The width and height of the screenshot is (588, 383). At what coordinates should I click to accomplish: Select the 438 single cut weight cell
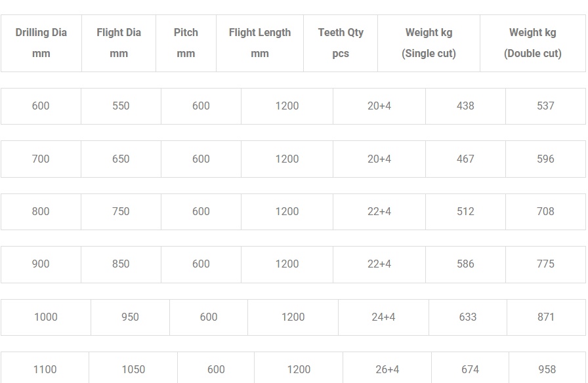tap(465, 106)
